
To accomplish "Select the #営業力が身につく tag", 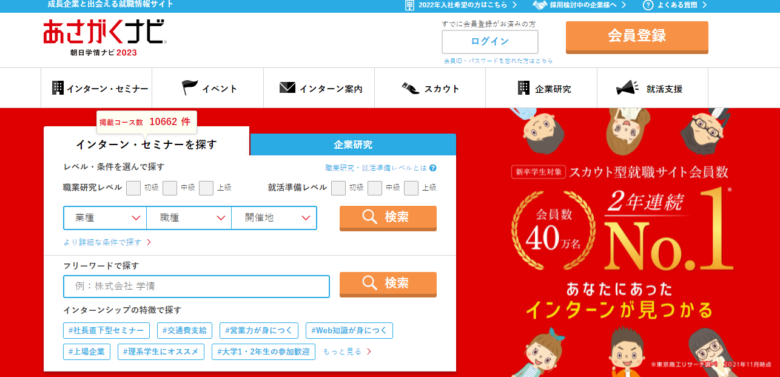I will click(x=259, y=330).
